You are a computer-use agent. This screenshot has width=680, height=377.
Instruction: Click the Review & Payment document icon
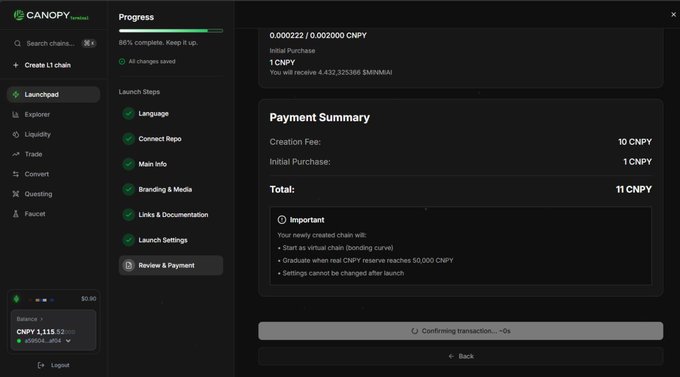[x=128, y=266]
